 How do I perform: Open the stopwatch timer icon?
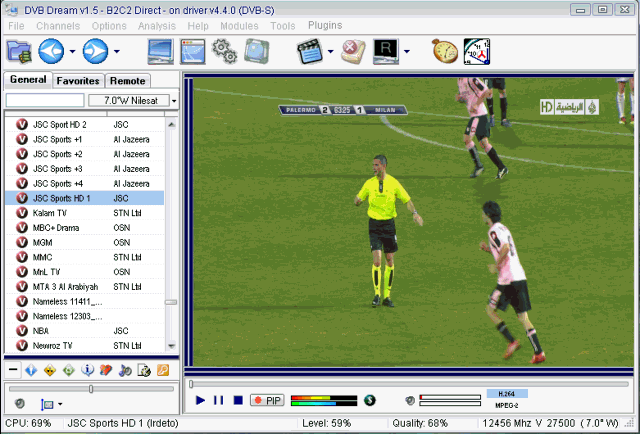coord(445,51)
